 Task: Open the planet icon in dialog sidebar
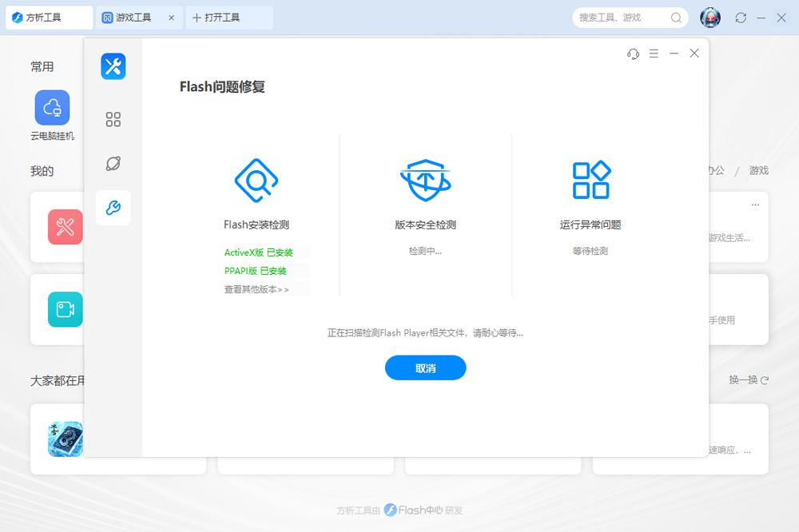click(113, 164)
